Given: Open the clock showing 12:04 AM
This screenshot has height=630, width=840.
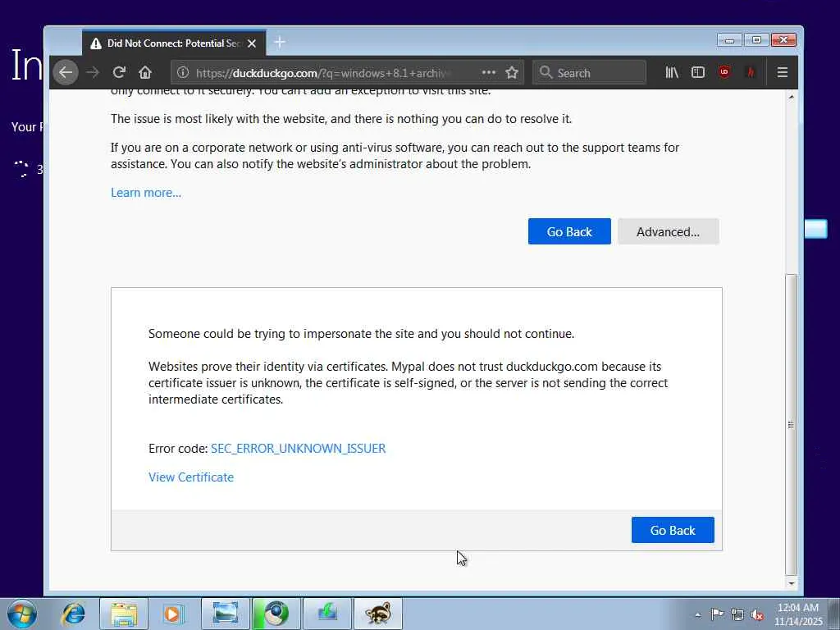Looking at the screenshot, I should click(x=798, y=614).
